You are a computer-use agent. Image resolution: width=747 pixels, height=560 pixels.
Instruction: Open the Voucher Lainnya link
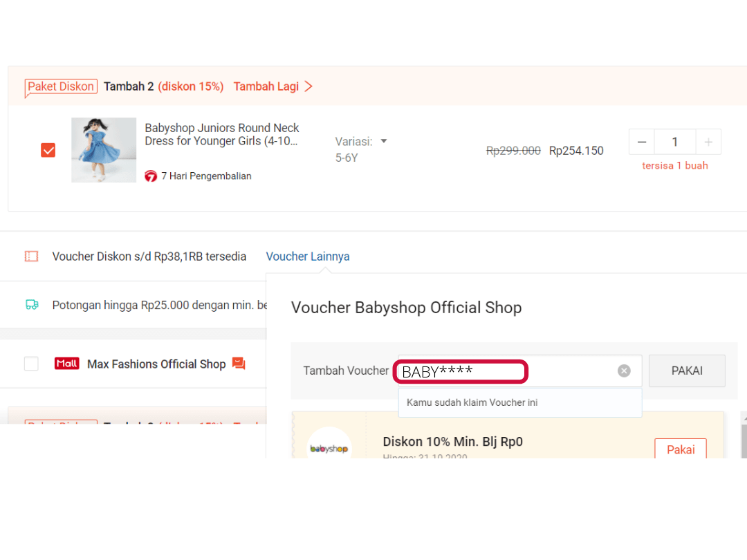[308, 256]
